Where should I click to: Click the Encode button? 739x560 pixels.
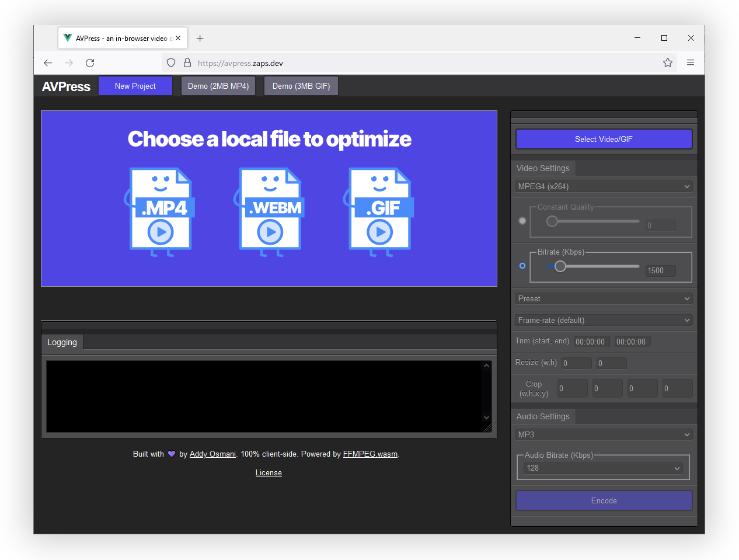click(604, 500)
